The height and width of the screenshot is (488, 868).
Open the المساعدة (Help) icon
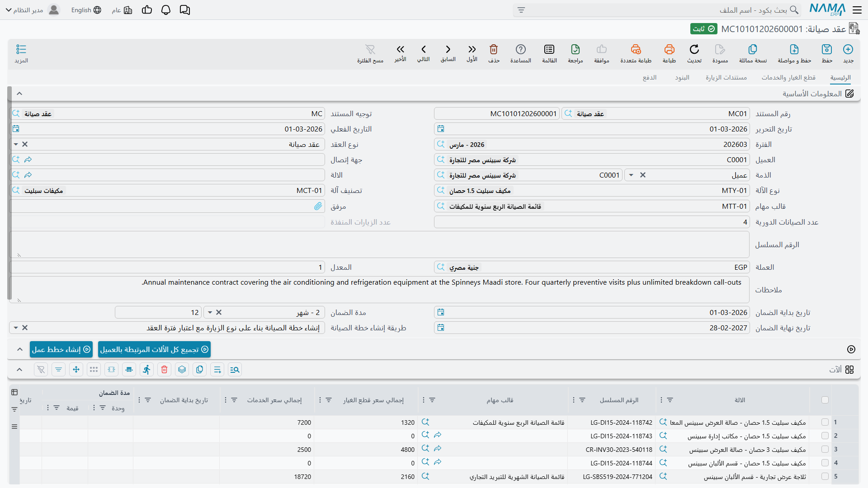[x=521, y=49]
